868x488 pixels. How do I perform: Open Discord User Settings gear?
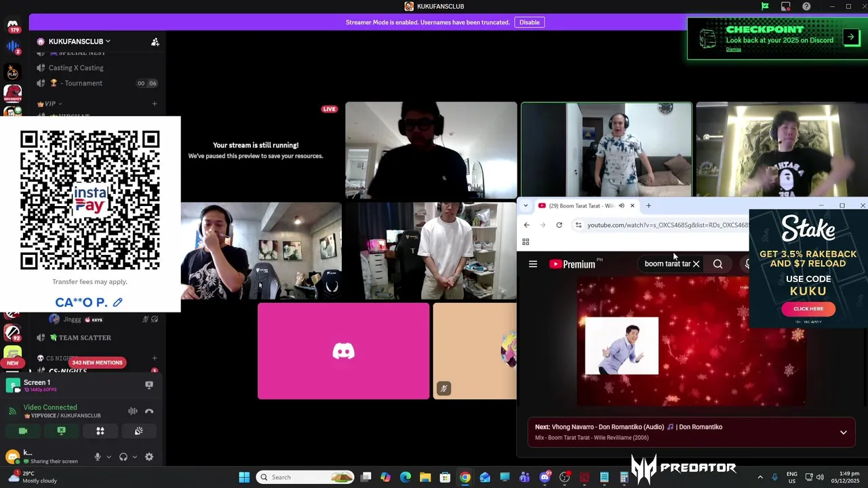[149, 457]
